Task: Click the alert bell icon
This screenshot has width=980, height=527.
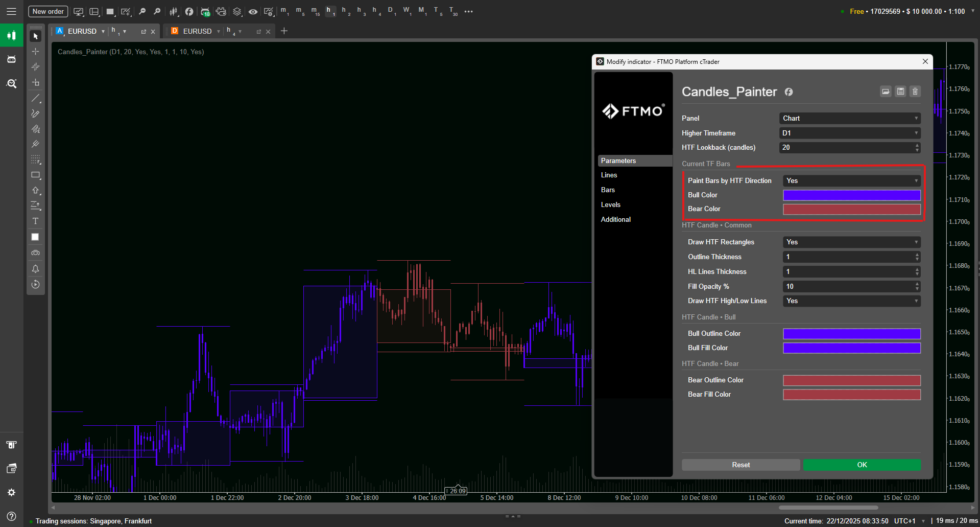Action: point(35,269)
